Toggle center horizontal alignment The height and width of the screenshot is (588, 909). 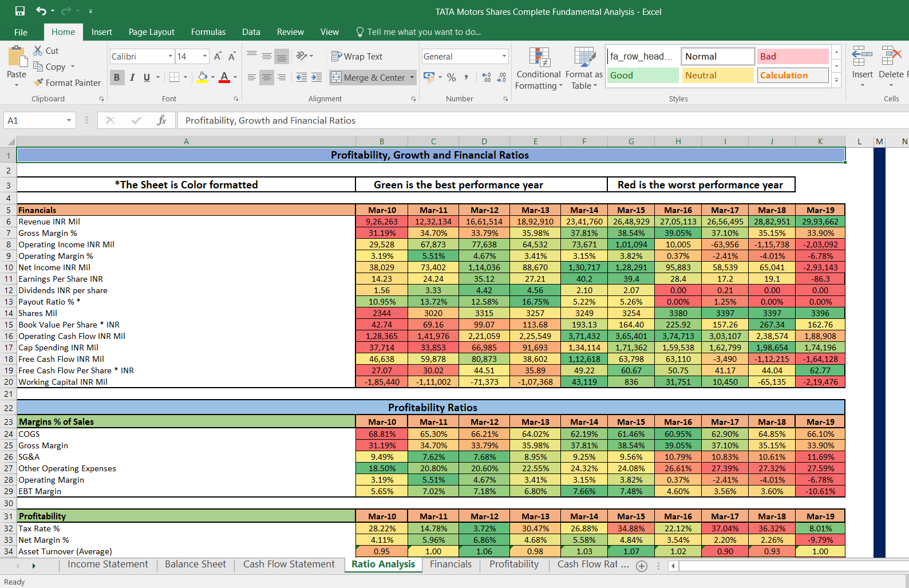267,77
